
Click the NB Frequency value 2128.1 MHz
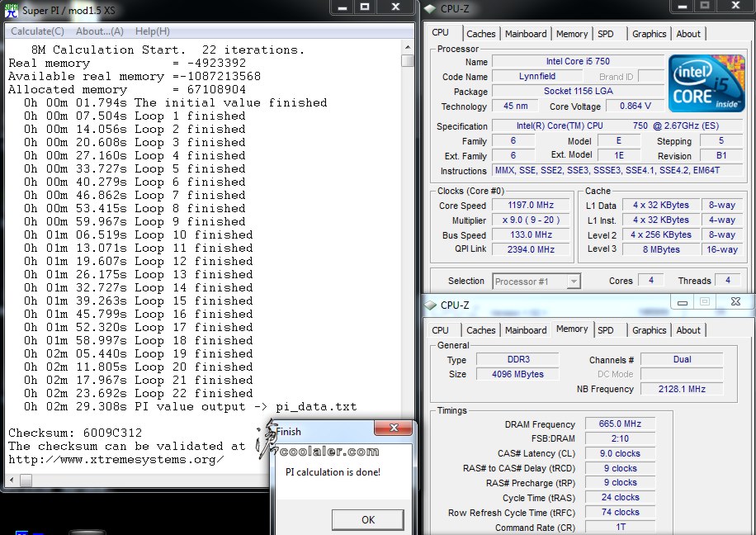[682, 389]
